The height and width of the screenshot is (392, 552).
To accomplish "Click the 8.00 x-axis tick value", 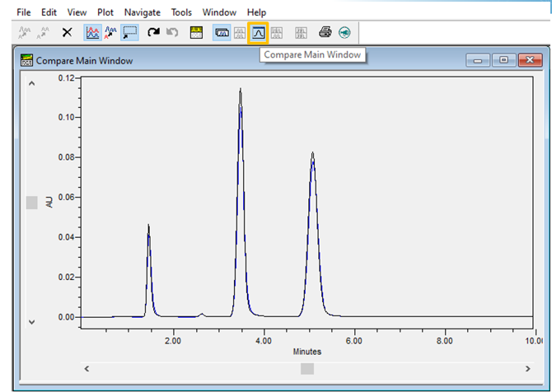I will (445, 341).
